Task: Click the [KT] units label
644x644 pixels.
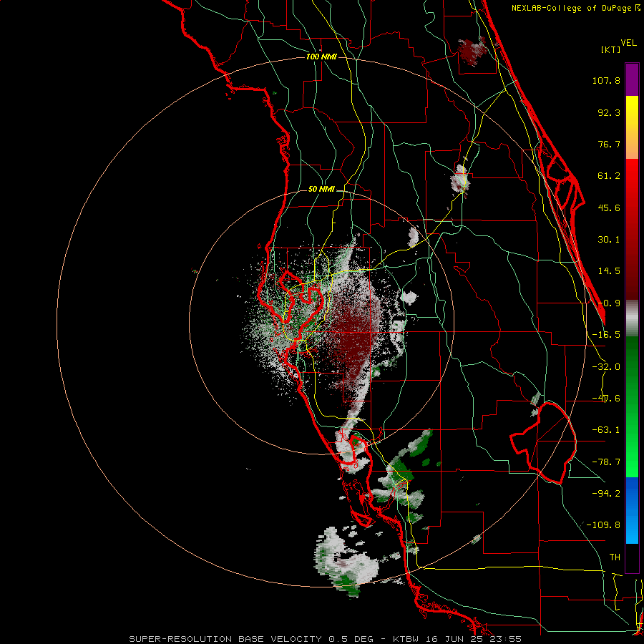Action: coord(610,49)
